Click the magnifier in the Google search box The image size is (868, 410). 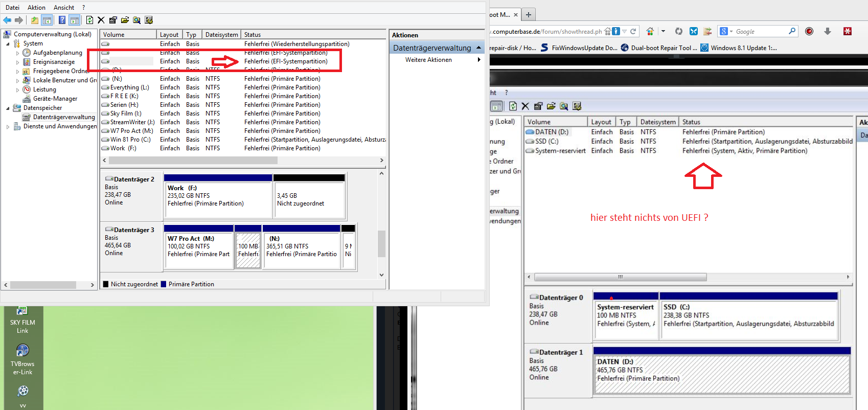pos(792,31)
